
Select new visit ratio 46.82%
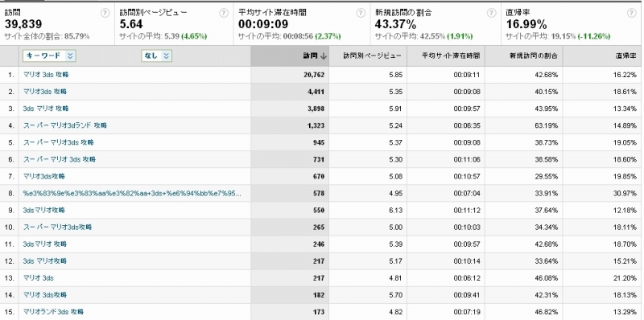pos(547,312)
